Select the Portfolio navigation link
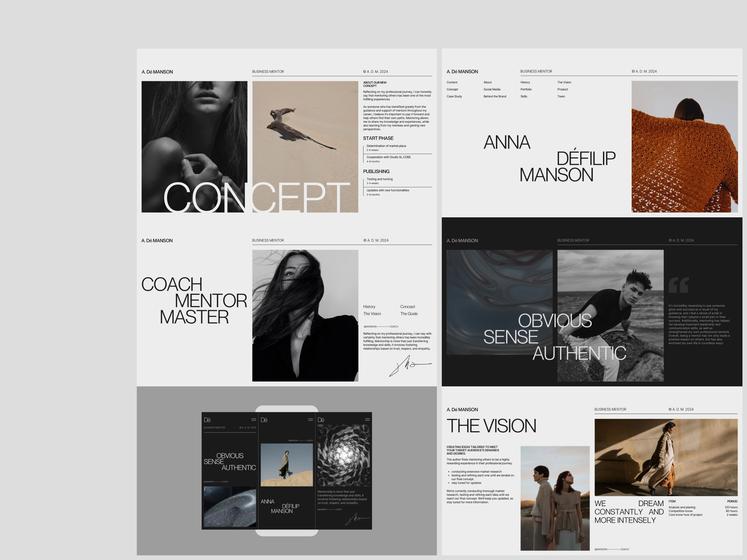This screenshot has width=747, height=560. pos(526,89)
